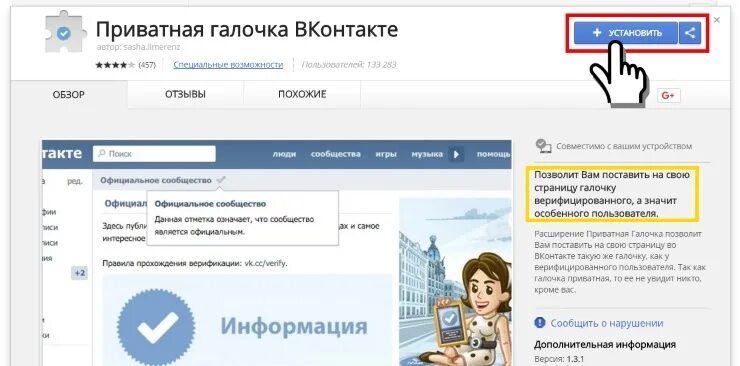Click the Приватная галочка ВКонтакте title
Viewport: 740px width, 366px height.
[x=247, y=29]
